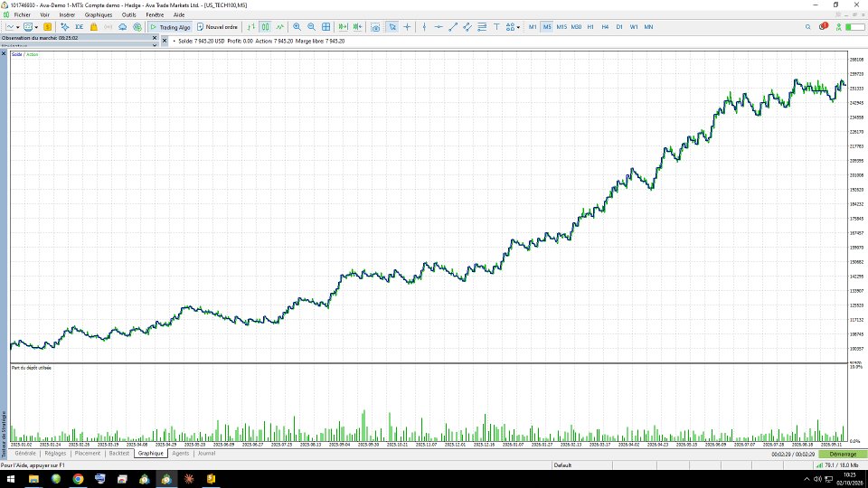Click the green account user icon
The image size is (868, 488).
pos(839,26)
